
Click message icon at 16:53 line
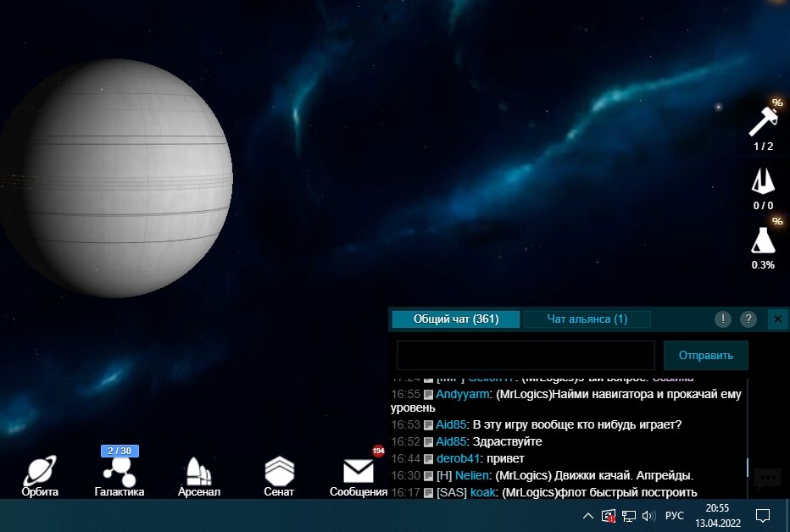click(428, 425)
